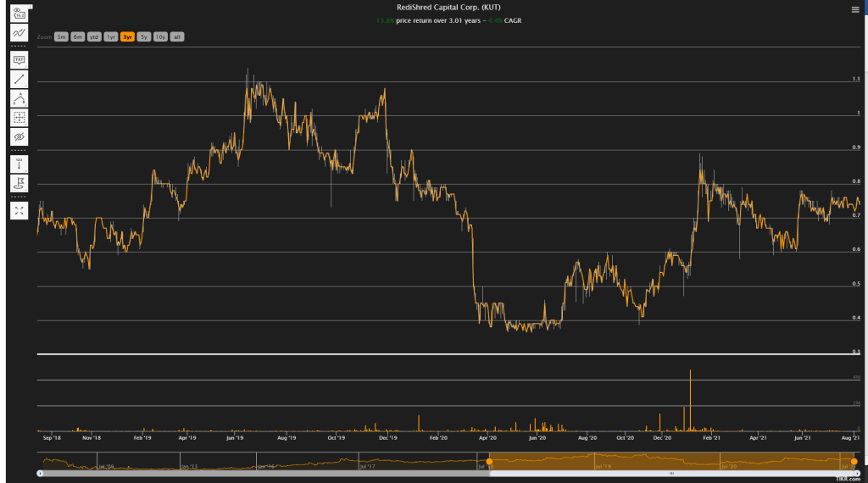Choose the chart line type tool
868x483 pixels.
click(x=19, y=33)
